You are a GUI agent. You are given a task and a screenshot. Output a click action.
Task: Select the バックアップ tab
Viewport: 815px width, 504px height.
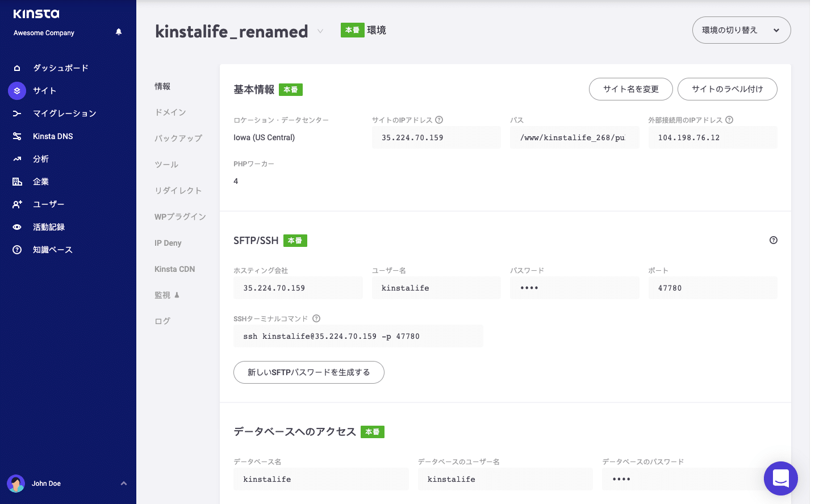[178, 138]
